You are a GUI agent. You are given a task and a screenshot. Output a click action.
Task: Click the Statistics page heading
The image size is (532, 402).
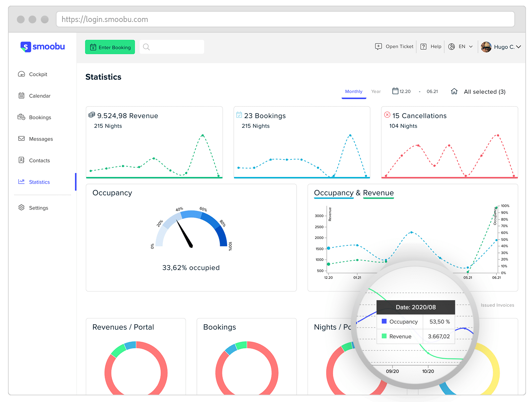click(103, 77)
